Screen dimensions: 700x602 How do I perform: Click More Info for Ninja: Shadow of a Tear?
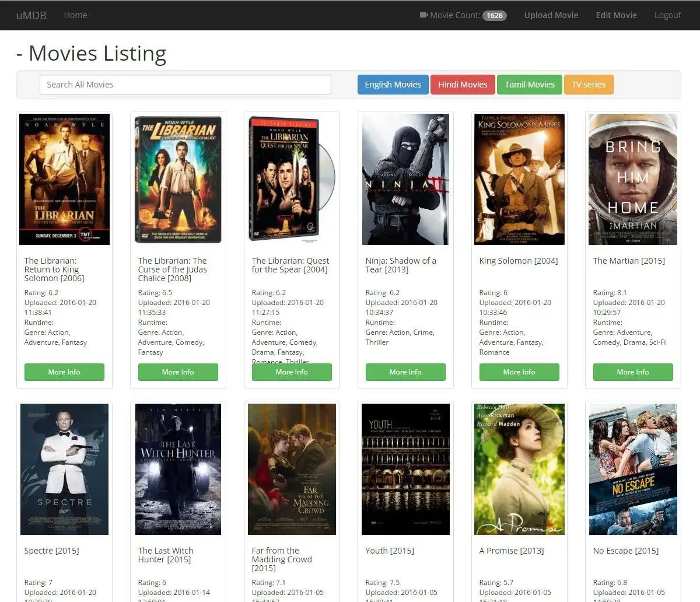click(405, 372)
